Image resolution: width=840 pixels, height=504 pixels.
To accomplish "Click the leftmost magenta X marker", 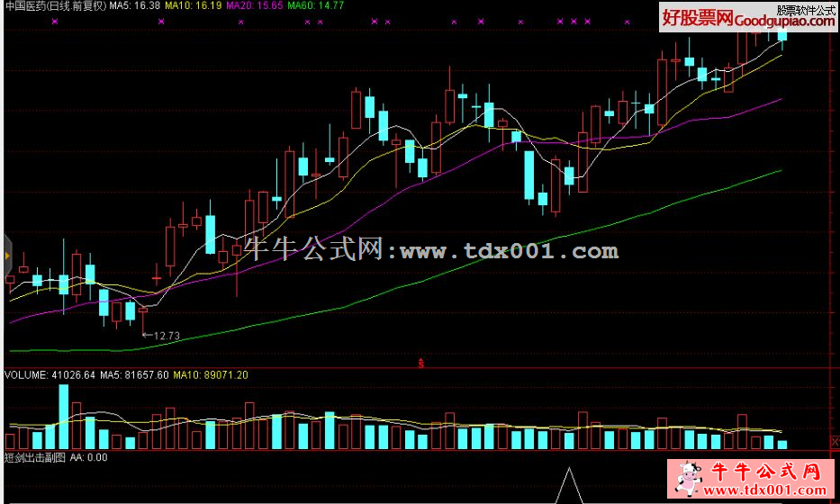I will pyautogui.click(x=55, y=21).
